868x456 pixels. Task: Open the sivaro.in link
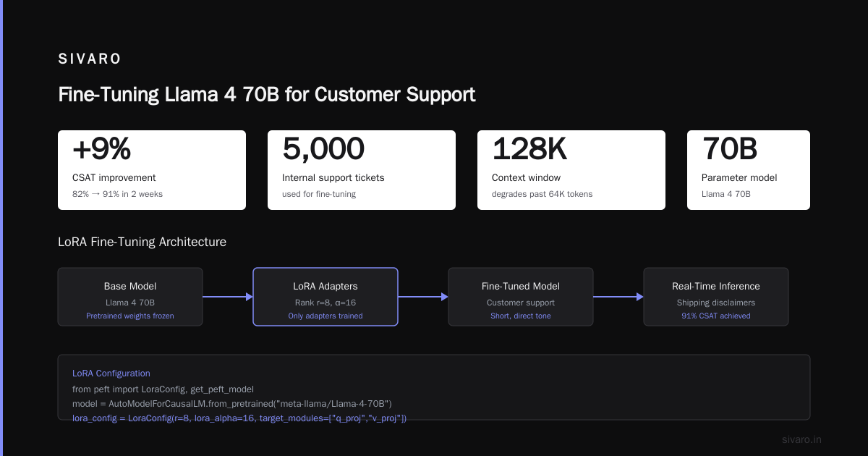click(802, 439)
